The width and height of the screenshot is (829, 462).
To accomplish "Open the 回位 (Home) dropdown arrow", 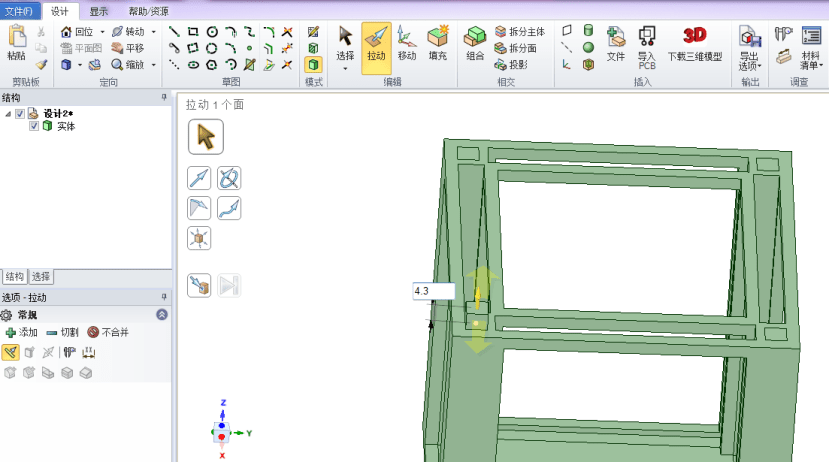I will click(x=103, y=32).
